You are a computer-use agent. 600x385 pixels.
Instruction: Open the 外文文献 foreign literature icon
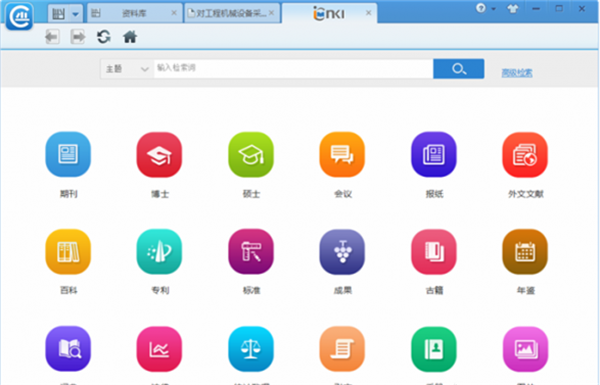pos(525,155)
